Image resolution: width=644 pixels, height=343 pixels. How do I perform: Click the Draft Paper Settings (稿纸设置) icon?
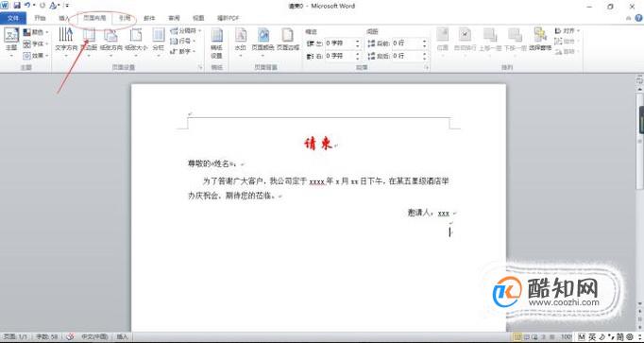tap(216, 43)
